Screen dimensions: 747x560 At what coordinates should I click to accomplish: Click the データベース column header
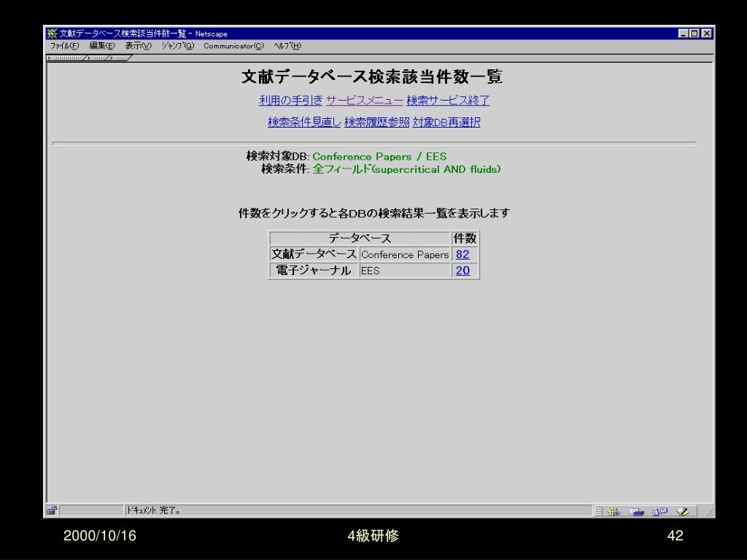(x=360, y=238)
